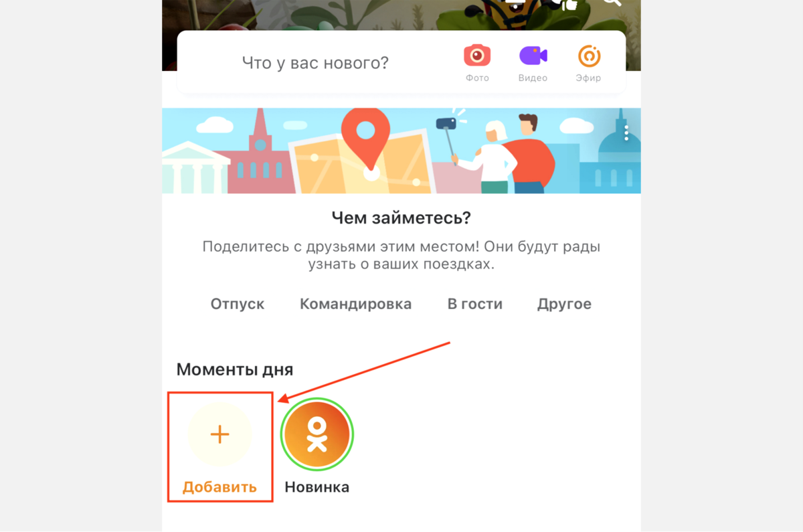Tap the red Фото camera icon

coord(477,56)
